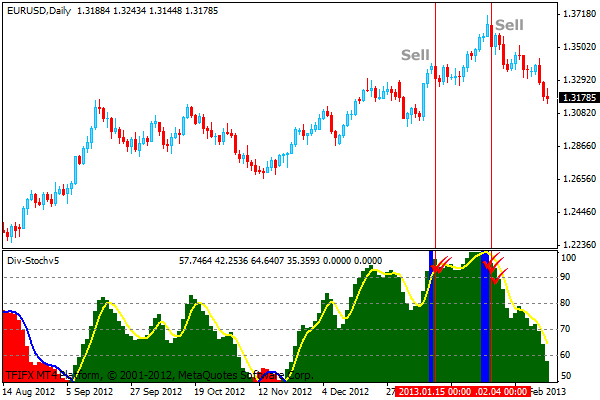Select the right blue bar in the Div-Stoch panel
600x400 pixels.
click(486, 320)
